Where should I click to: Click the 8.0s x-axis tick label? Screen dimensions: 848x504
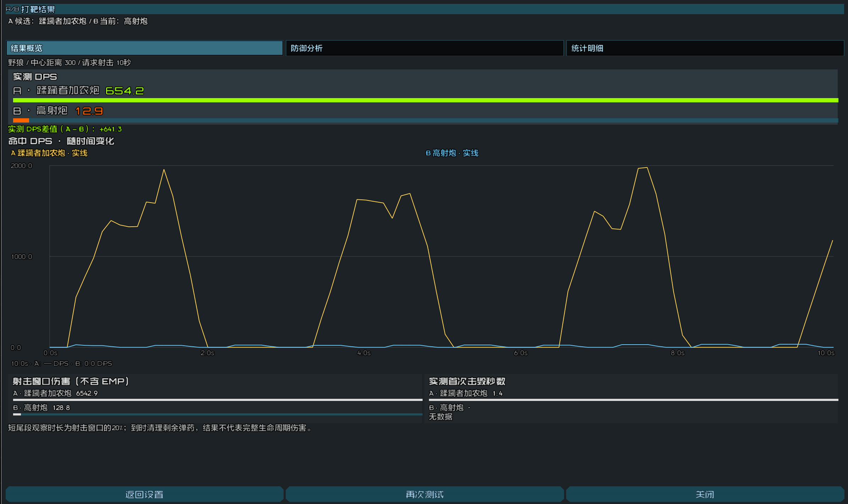(677, 353)
